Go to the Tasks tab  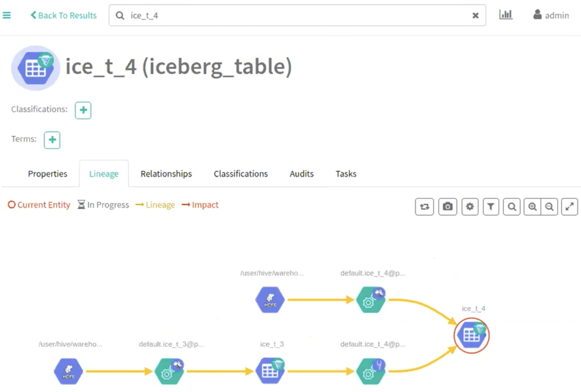(346, 174)
